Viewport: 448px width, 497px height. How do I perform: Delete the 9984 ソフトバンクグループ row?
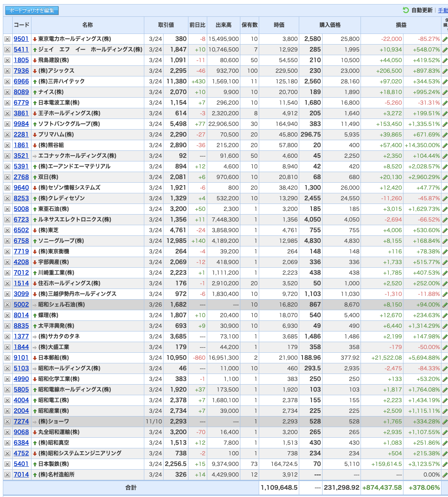tap(7, 124)
